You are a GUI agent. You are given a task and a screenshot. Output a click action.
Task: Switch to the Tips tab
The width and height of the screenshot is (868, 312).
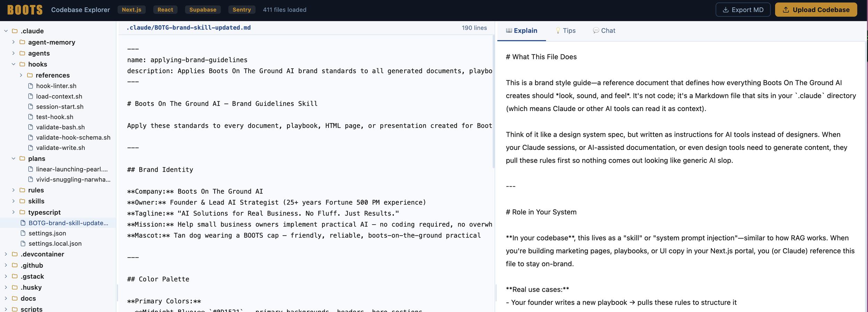566,31
